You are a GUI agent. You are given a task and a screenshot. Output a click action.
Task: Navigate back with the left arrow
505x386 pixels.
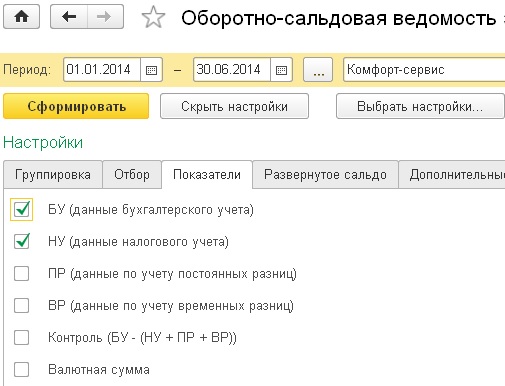69,16
